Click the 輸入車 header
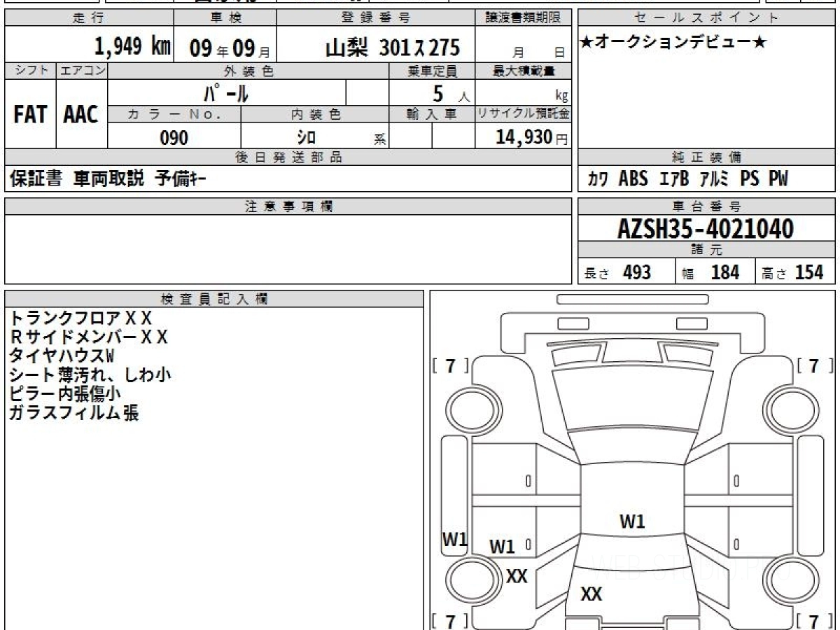The width and height of the screenshot is (840, 630). point(432,115)
